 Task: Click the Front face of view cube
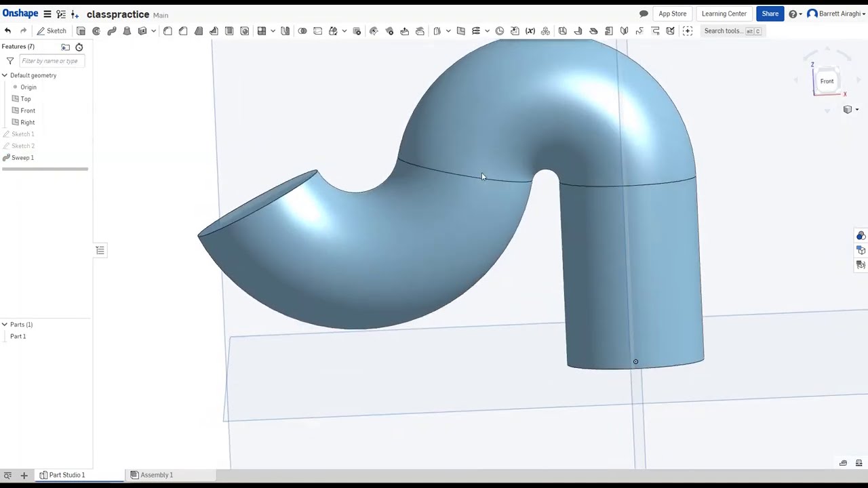(827, 81)
